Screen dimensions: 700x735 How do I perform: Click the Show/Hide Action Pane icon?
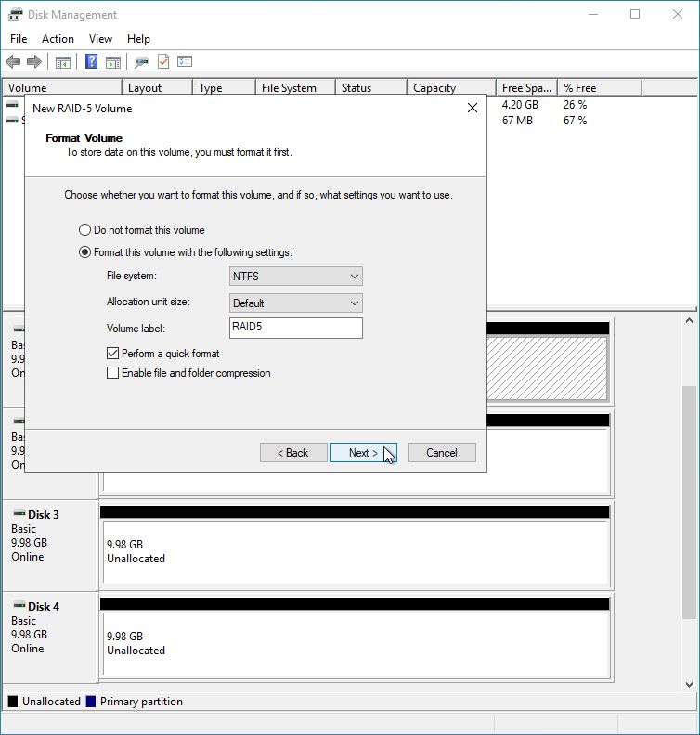point(113,62)
